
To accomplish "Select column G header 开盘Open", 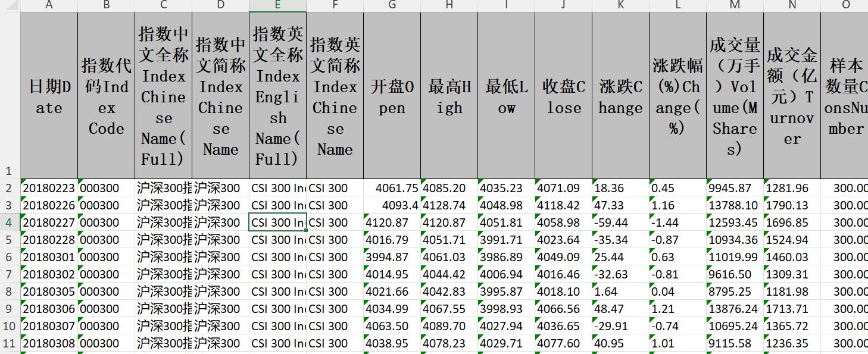I will tap(391, 6).
